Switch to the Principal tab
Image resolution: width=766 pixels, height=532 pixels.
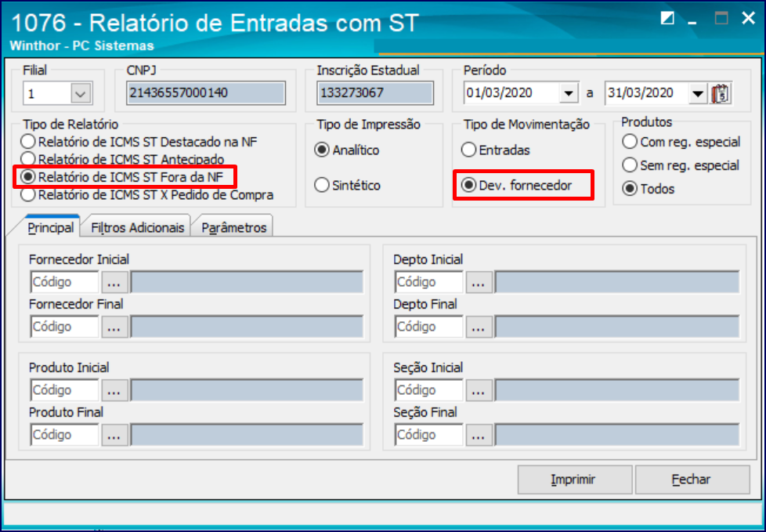coord(50,227)
